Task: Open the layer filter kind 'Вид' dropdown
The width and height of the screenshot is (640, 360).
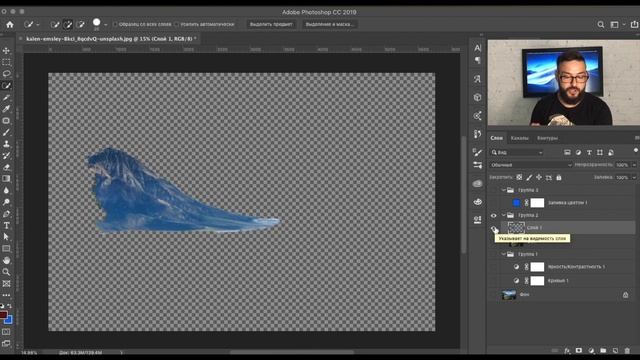Action: click(517, 152)
